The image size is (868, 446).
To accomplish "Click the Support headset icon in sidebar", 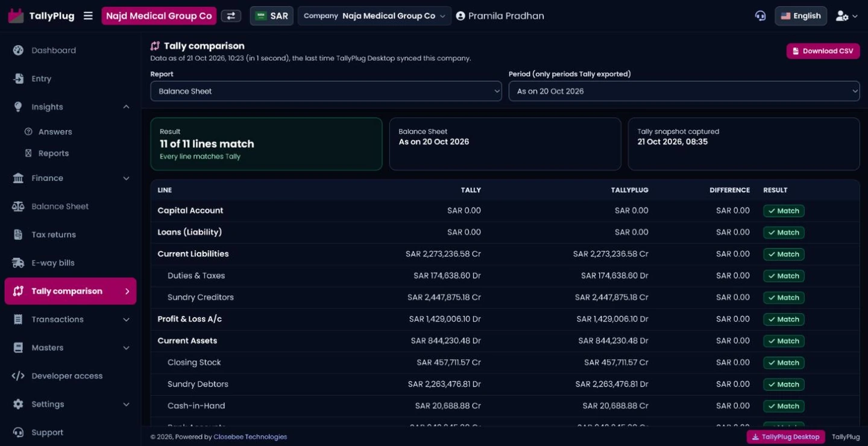I will (18, 433).
